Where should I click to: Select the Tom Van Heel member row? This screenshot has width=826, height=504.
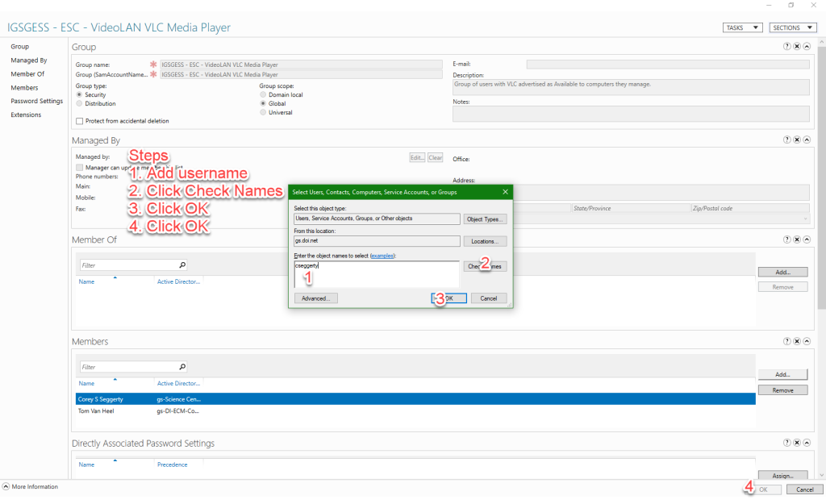(415, 410)
